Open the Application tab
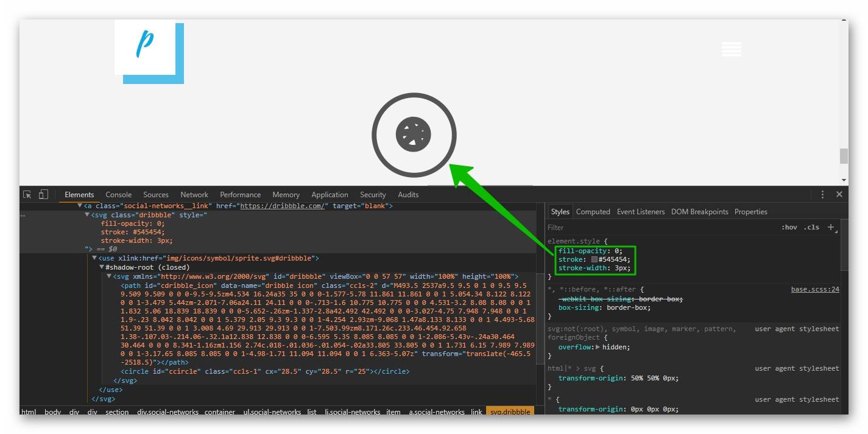868x434 pixels. (x=330, y=195)
